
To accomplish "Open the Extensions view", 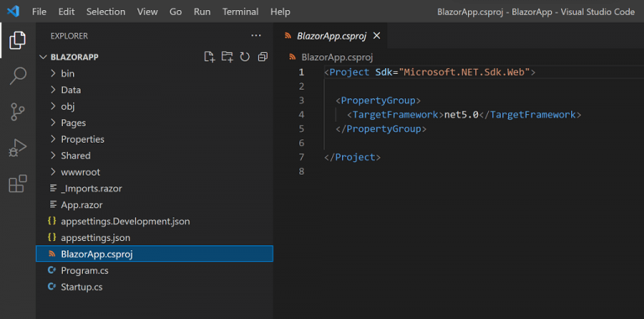I will pyautogui.click(x=18, y=183).
